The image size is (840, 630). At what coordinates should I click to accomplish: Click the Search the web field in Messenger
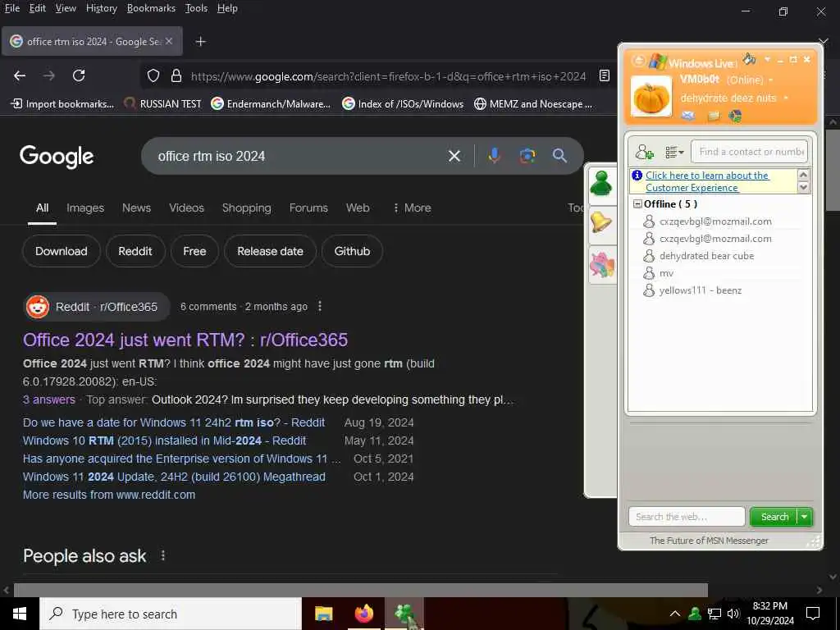[687, 517]
